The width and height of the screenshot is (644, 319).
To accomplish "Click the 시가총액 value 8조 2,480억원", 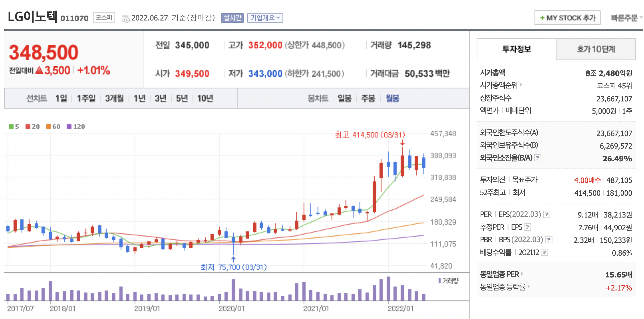I will (609, 73).
